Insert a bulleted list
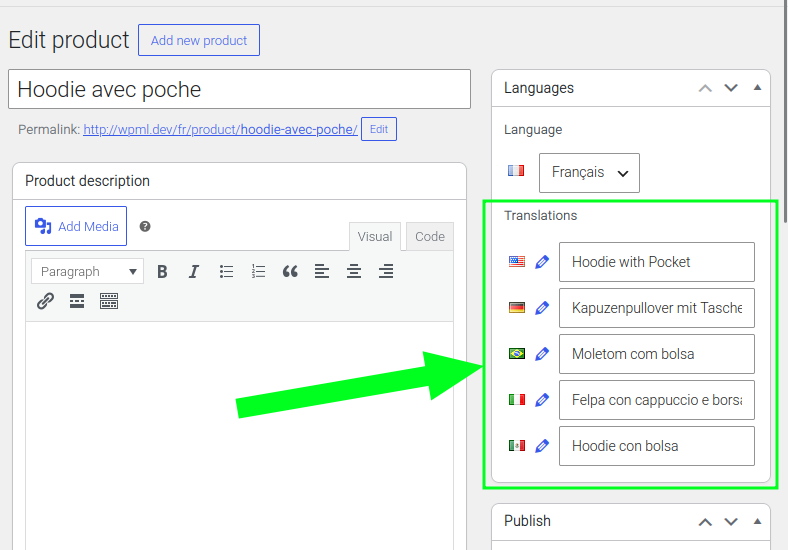788x550 pixels. pyautogui.click(x=226, y=271)
